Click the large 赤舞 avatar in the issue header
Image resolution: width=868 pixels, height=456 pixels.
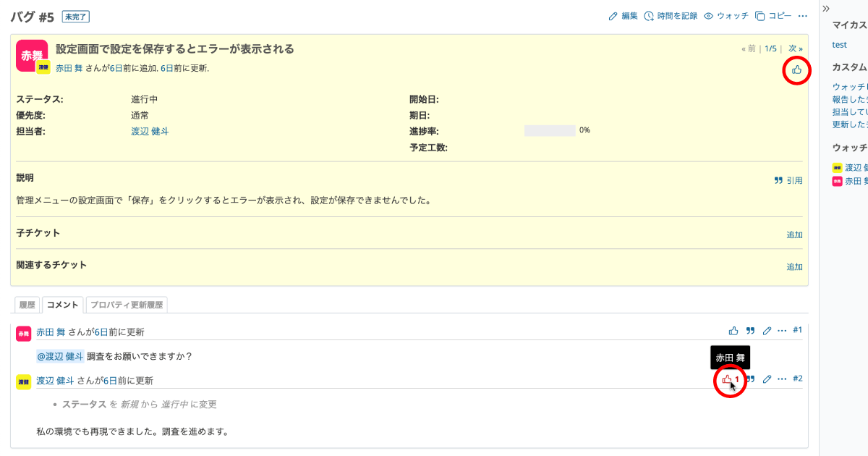[x=31, y=55]
